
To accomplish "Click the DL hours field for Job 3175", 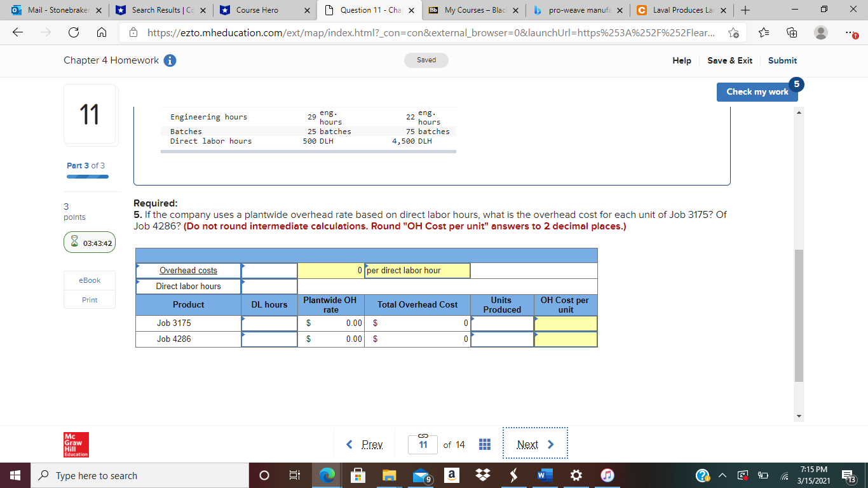I will click(269, 323).
